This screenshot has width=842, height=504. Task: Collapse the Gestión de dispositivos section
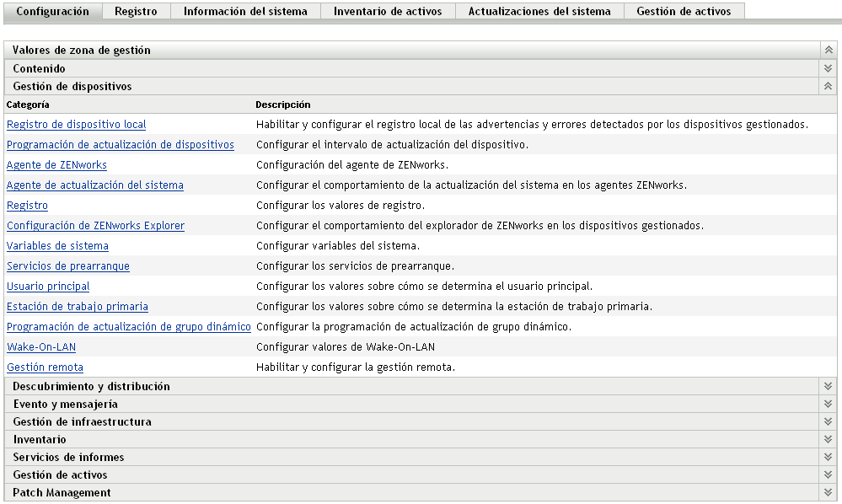coord(828,86)
